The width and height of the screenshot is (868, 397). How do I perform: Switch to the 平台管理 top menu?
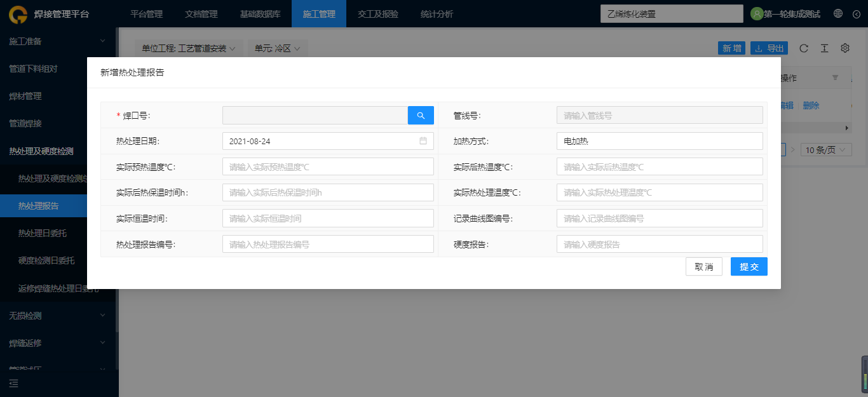(x=146, y=14)
